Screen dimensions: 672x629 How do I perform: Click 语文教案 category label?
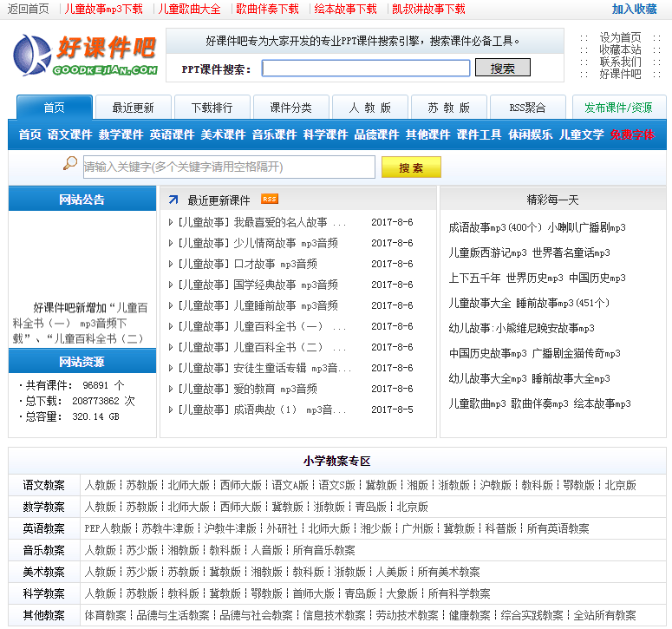pyautogui.click(x=43, y=485)
